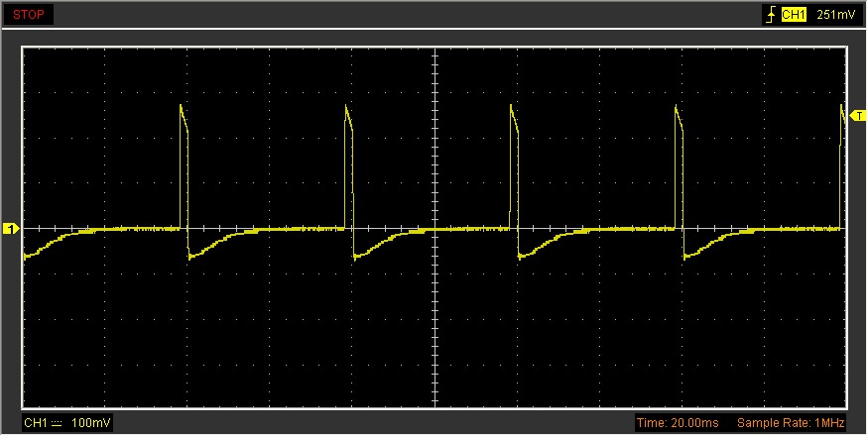Click the center crosshair of the graticule
The image size is (868, 436).
434,229
